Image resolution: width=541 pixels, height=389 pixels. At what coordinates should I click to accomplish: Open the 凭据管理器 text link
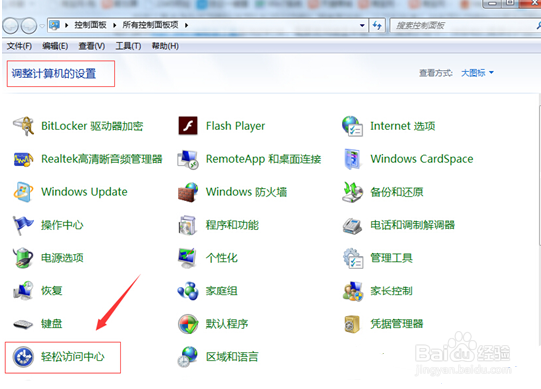(x=396, y=324)
